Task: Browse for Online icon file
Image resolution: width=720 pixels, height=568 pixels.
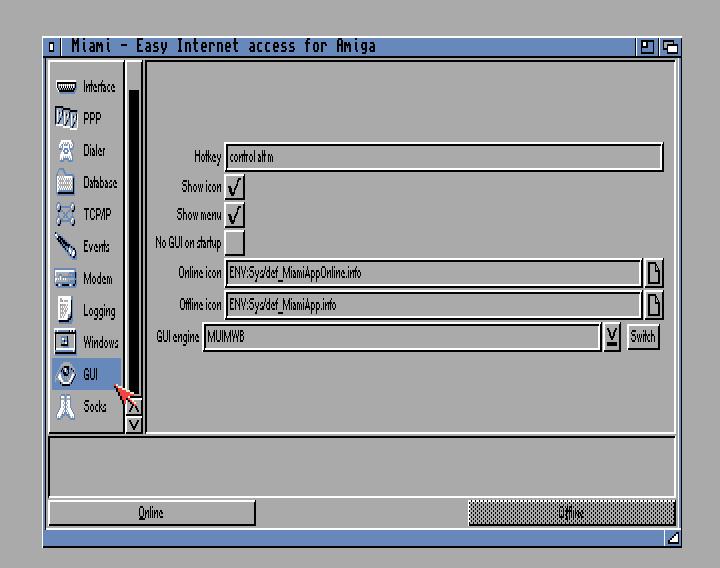Action: point(653,273)
